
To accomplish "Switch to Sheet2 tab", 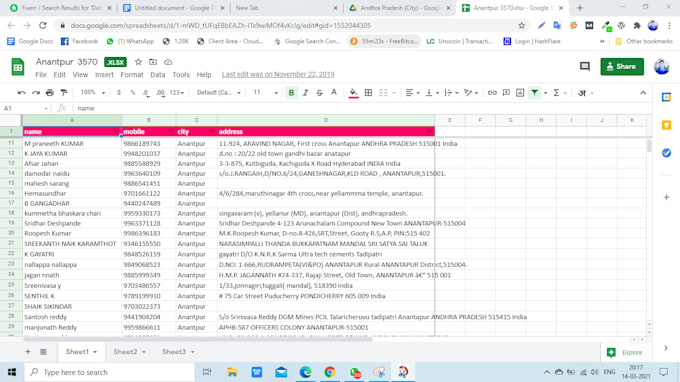I will pos(125,352).
